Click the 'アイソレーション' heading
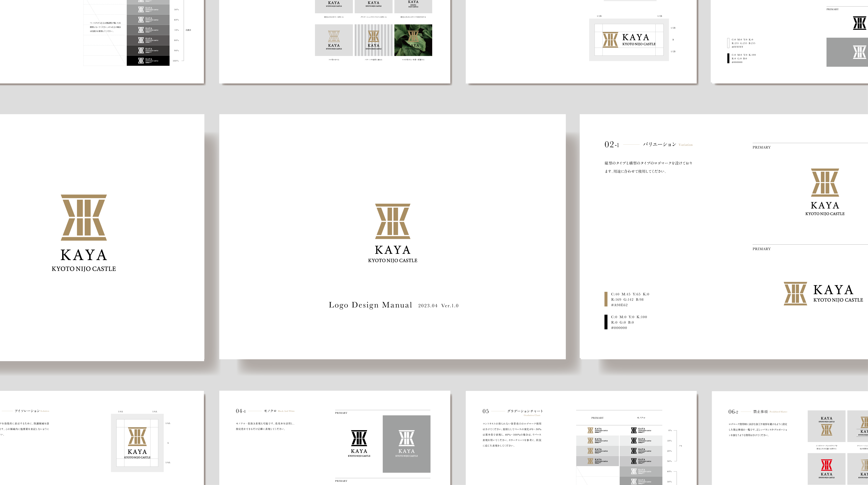868x485 pixels. pos(27,411)
